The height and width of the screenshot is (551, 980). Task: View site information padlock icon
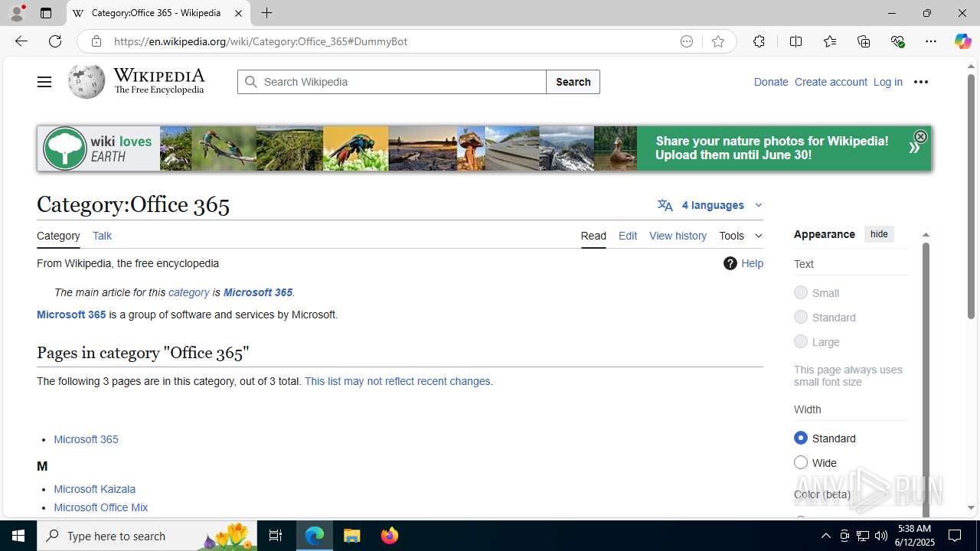pos(96,41)
